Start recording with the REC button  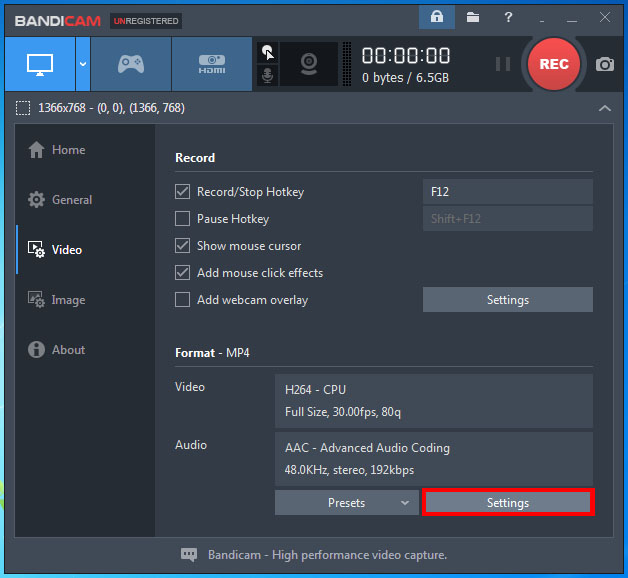554,64
